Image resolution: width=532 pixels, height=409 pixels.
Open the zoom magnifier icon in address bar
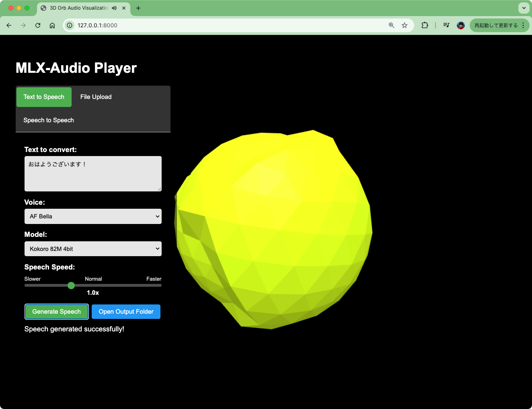[x=392, y=25]
